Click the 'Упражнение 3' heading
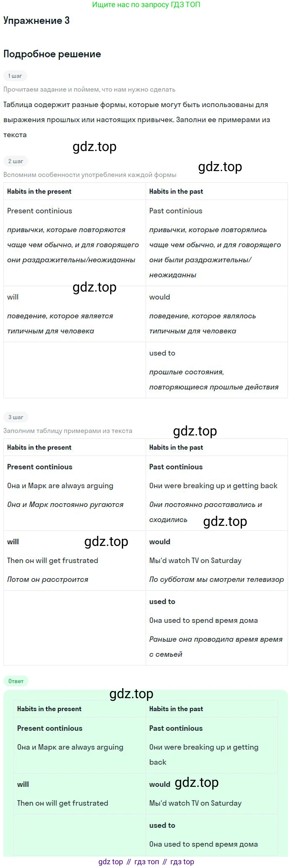293x868 pixels. coord(36,21)
